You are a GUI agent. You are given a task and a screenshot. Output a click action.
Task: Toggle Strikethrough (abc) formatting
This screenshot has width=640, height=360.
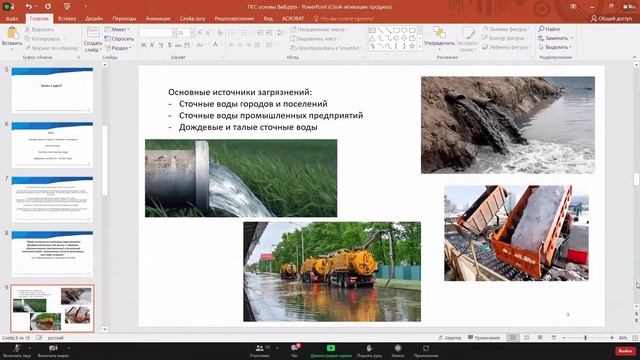coord(178,45)
